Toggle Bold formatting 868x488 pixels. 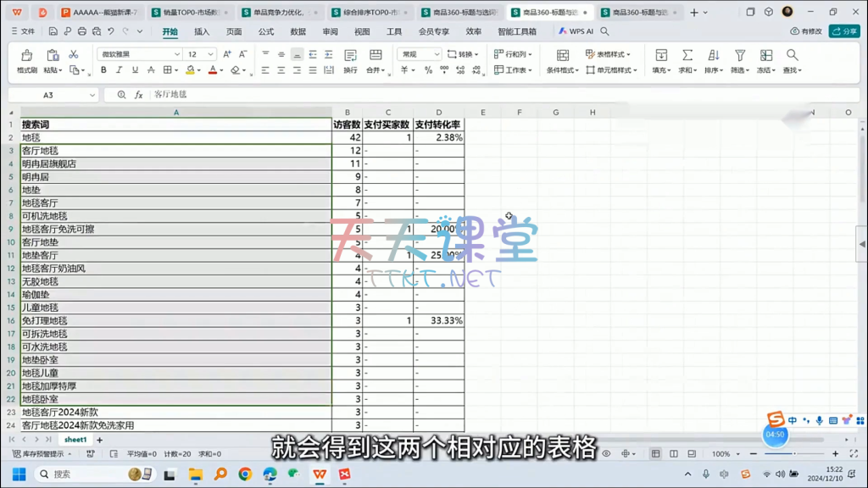tap(104, 70)
